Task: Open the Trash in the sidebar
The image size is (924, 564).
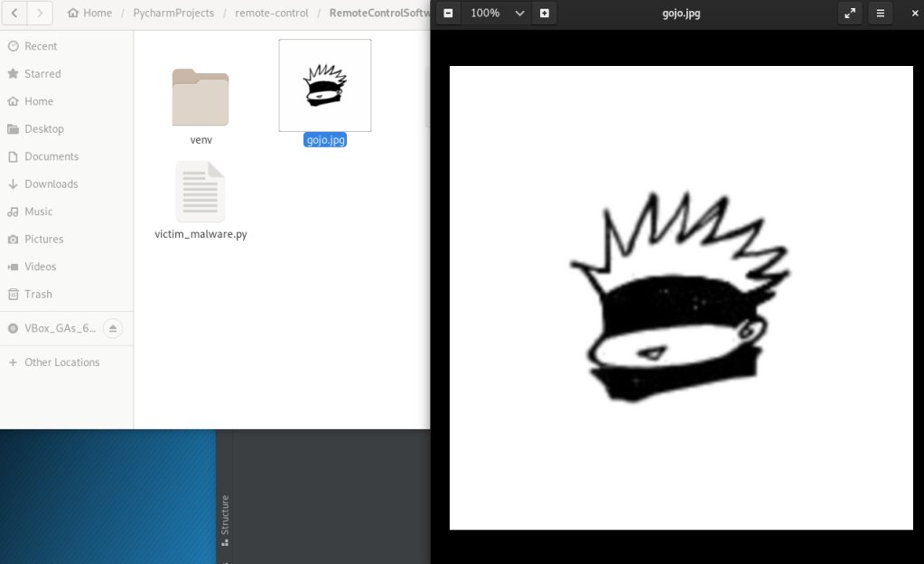Action: [x=38, y=295]
